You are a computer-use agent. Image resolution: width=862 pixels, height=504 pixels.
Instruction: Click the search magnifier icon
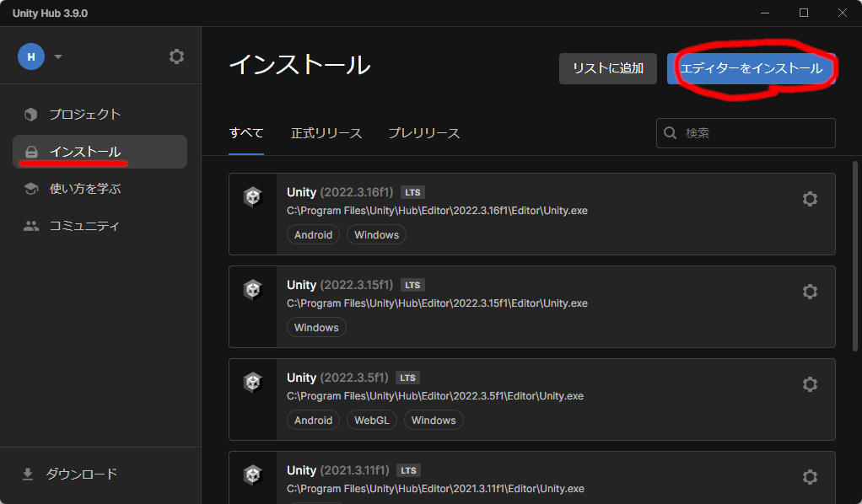tap(671, 133)
